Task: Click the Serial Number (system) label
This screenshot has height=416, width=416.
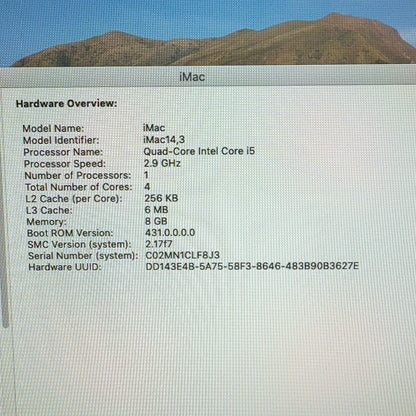Action: click(83, 256)
